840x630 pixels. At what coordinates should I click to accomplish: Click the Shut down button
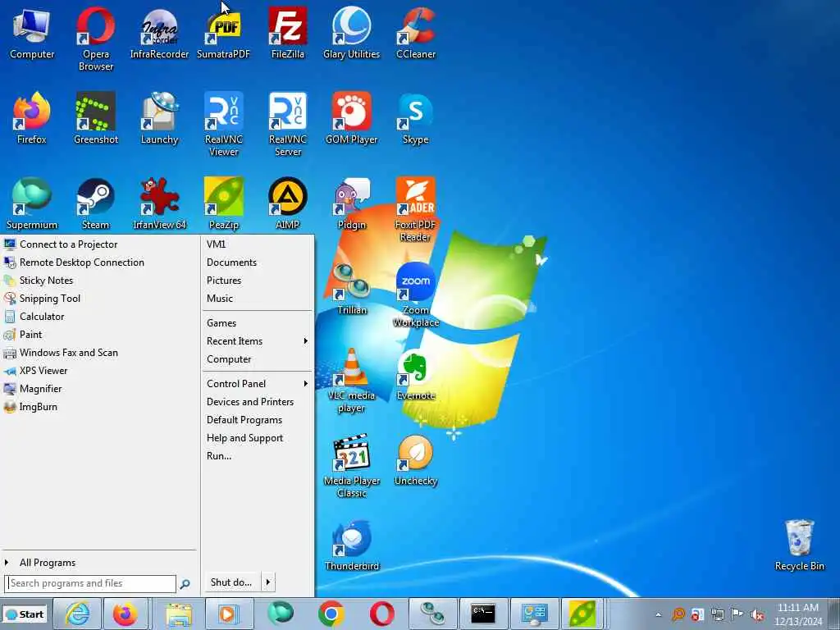[x=231, y=582]
